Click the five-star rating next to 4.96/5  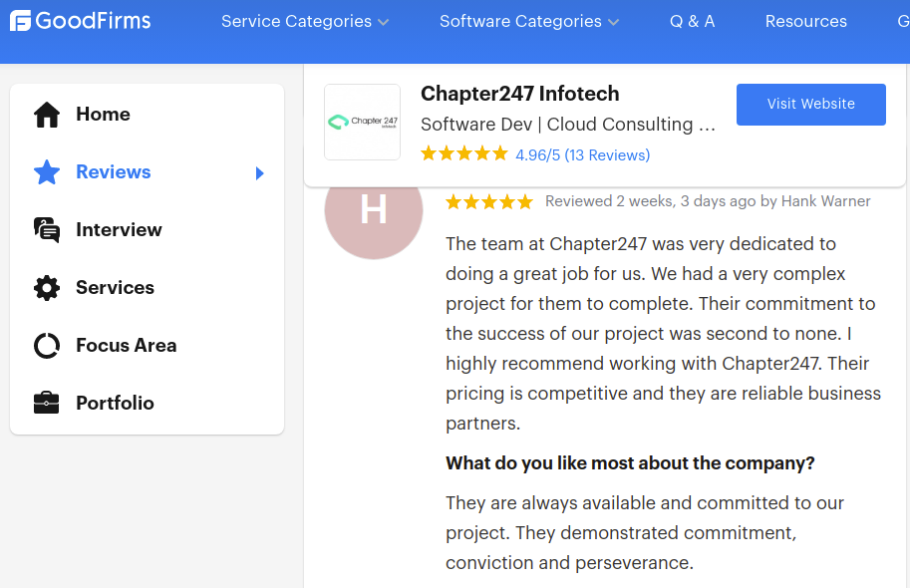[x=463, y=153]
